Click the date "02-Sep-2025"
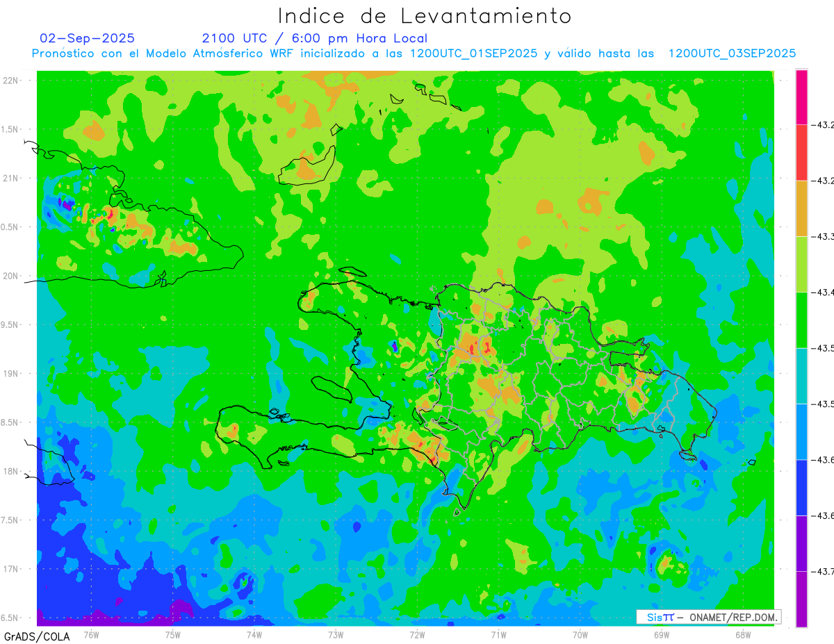834x644 pixels. click(88, 38)
